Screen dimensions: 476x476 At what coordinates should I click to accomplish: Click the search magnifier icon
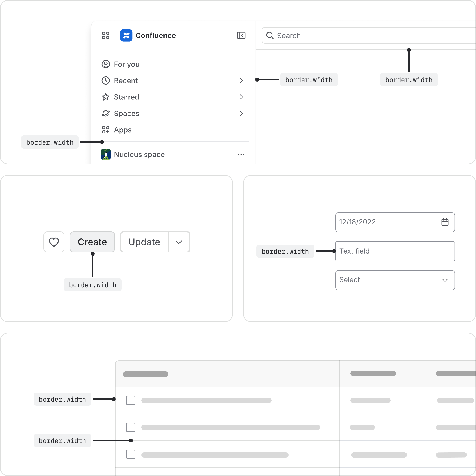coord(270,36)
